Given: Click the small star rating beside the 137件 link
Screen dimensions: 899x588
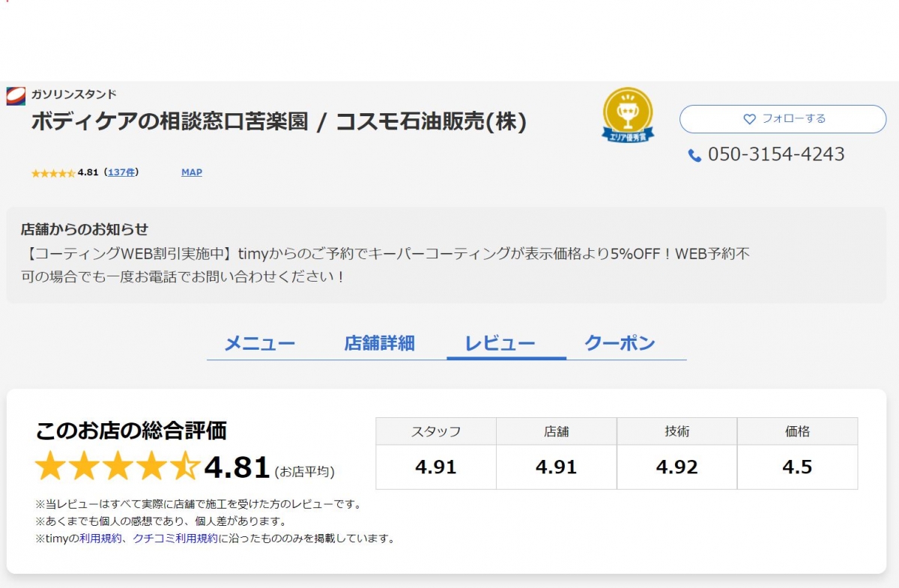Looking at the screenshot, I should (x=52, y=173).
